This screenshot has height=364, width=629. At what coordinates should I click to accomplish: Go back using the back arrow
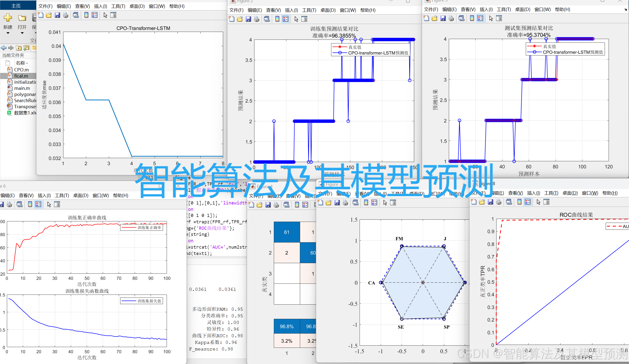pos(3,48)
